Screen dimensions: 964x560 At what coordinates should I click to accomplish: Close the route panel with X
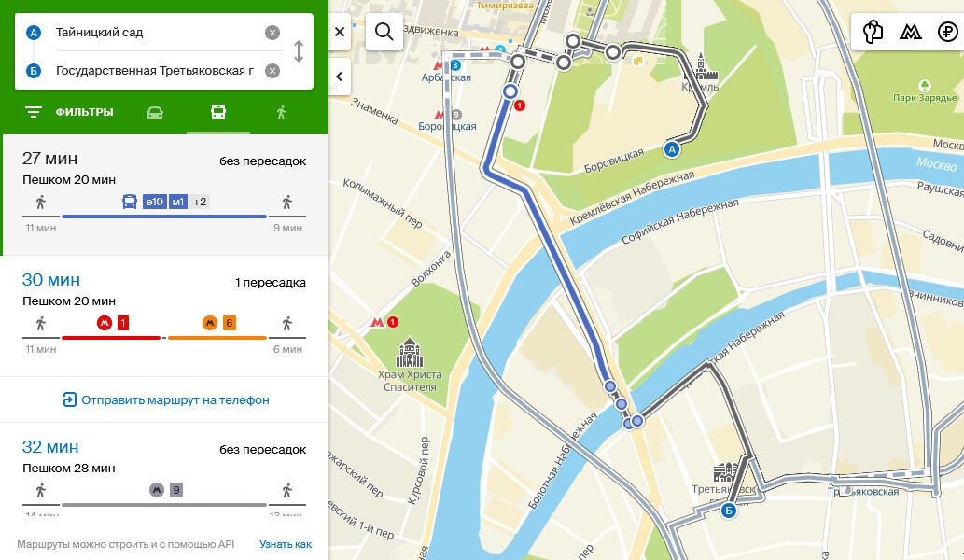pos(340,32)
